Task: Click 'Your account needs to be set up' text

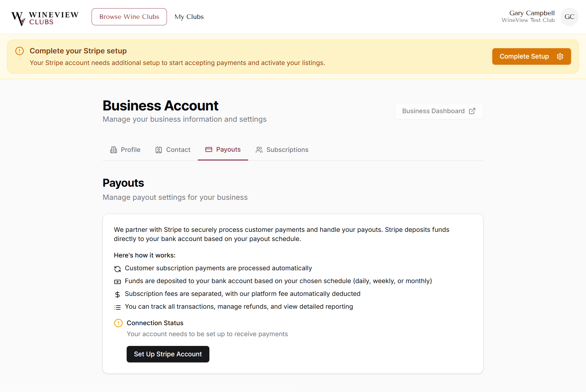Action: [207, 334]
